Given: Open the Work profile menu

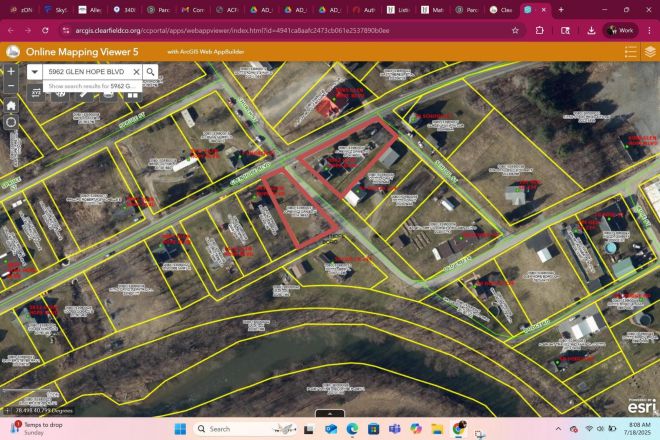Looking at the screenshot, I should click(621, 30).
